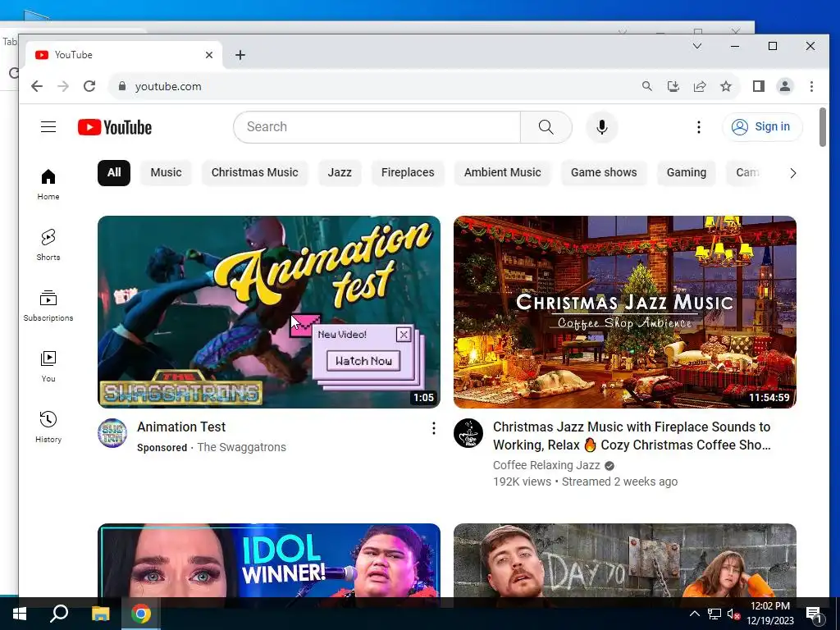Open Windows taskbar search
This screenshot has width=840, height=630.
59,614
